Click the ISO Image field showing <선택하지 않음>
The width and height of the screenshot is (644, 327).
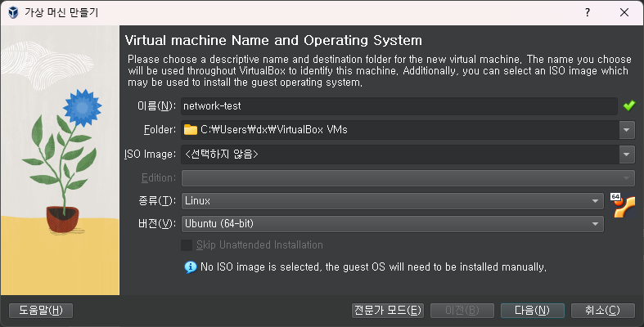pos(400,155)
